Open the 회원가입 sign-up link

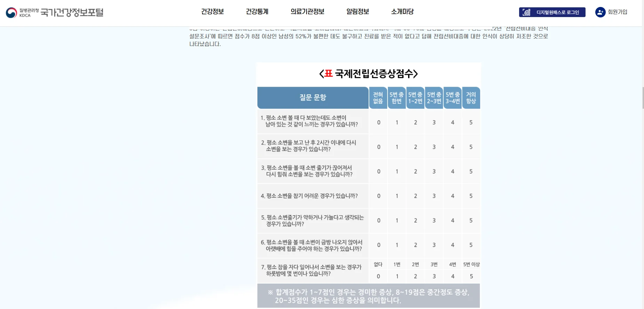(x=618, y=12)
